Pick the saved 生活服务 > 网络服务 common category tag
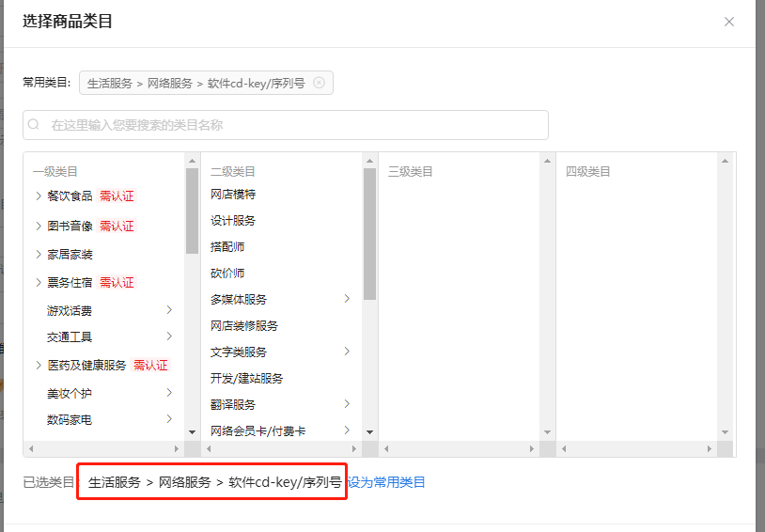Screen dimensions: 765x532 click(x=195, y=83)
